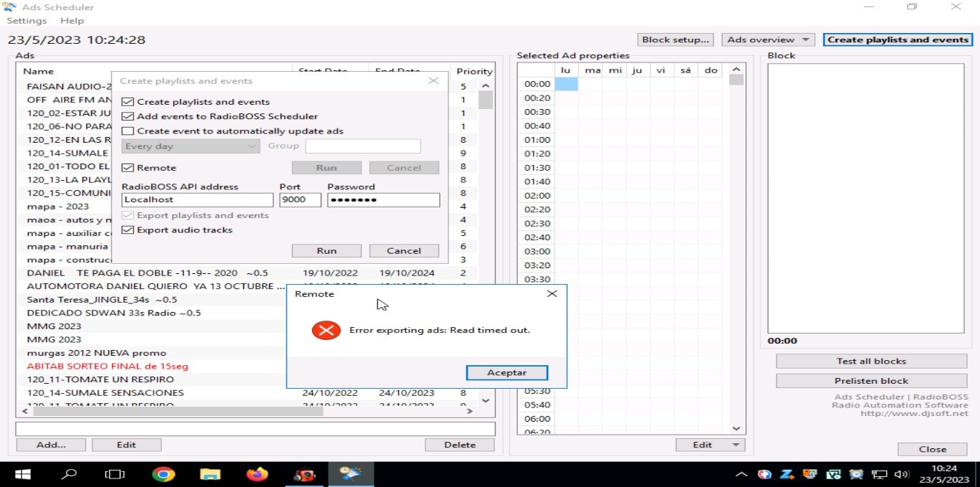Click the Delete button under ads list
The height and width of the screenshot is (487, 980).
(x=460, y=445)
